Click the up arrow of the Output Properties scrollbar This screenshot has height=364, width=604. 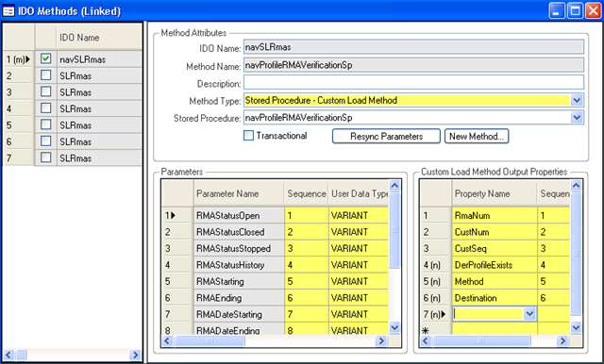click(576, 186)
